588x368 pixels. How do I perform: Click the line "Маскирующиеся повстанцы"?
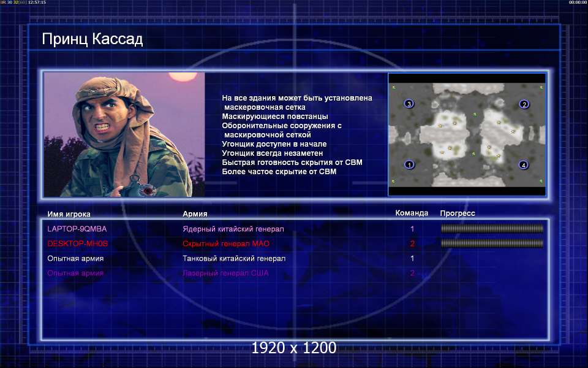click(275, 117)
